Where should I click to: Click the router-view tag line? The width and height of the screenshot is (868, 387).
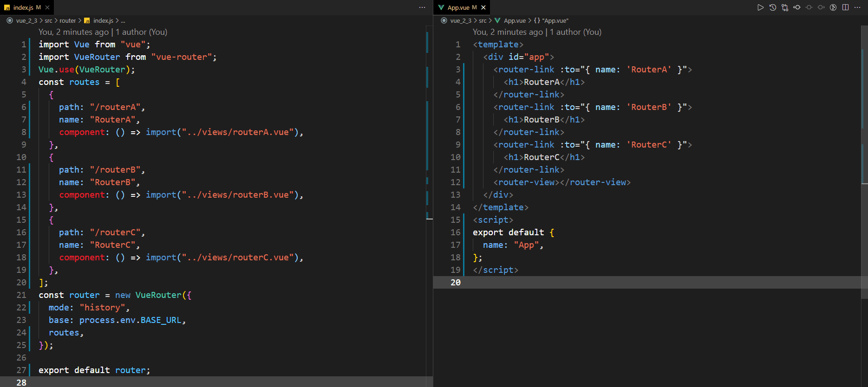click(562, 182)
